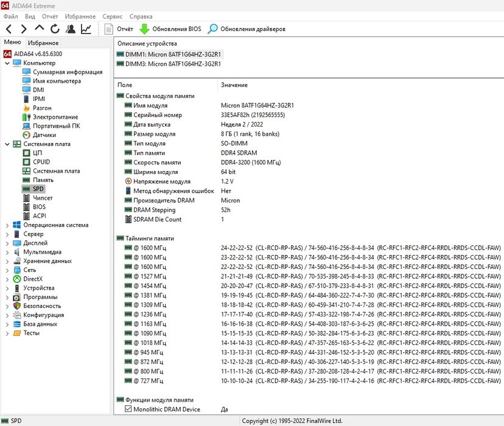Open the Избранное menu in menu bar

click(x=80, y=16)
